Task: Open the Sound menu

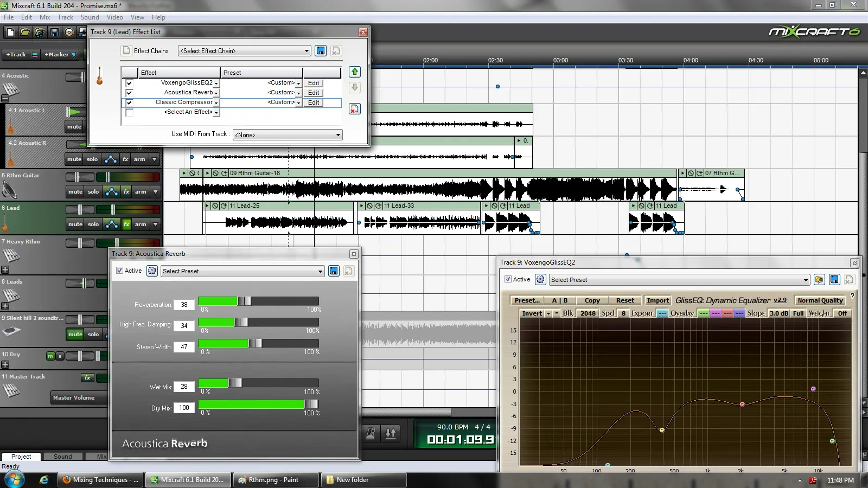Action: click(x=90, y=17)
